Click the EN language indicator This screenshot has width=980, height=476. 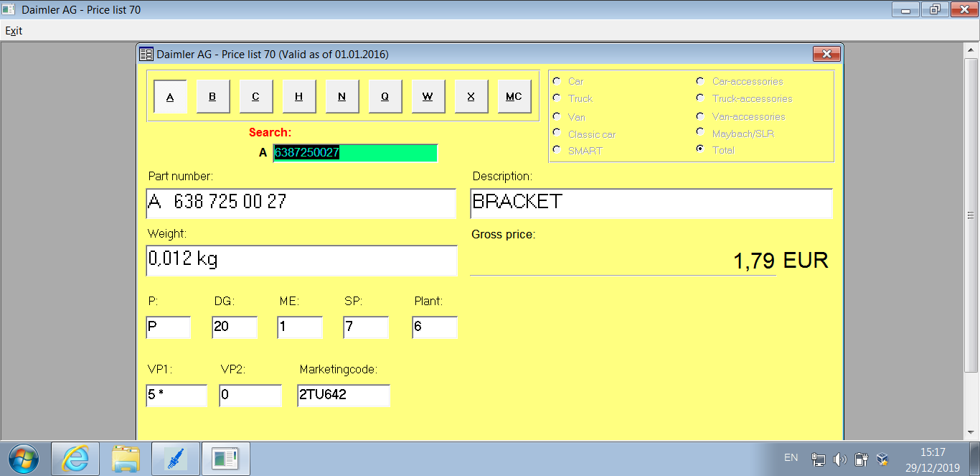(791, 457)
